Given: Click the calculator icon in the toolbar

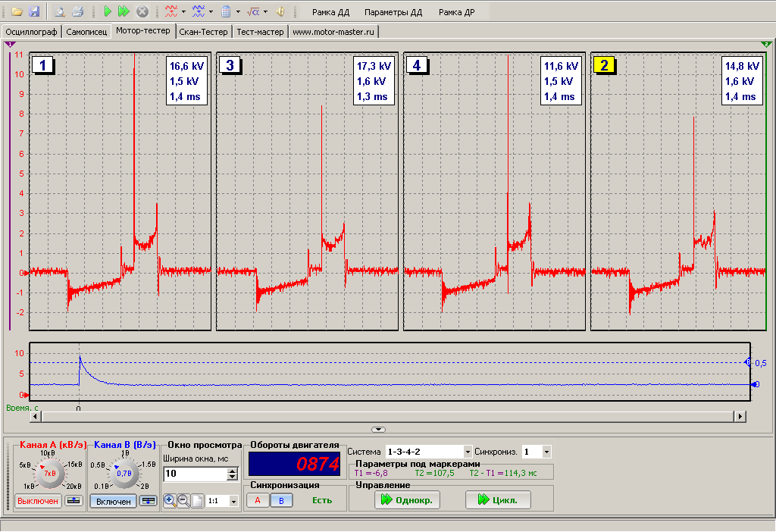Looking at the screenshot, I should pyautogui.click(x=226, y=11).
